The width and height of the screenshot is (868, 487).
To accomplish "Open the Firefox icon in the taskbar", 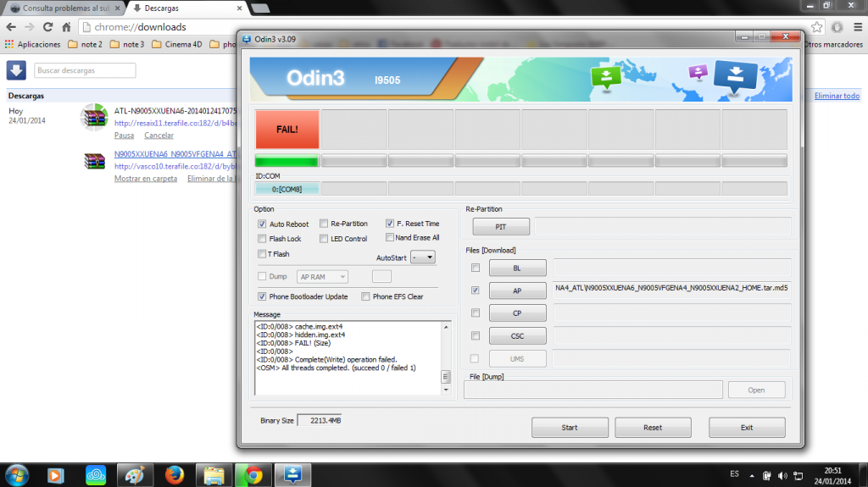I will 174,474.
